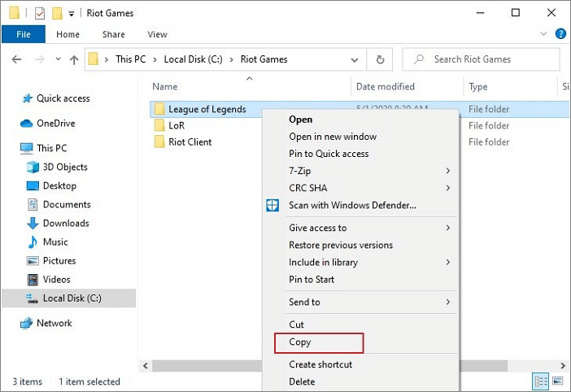Image resolution: width=571 pixels, height=392 pixels.
Task: Open the LoR folder
Action: pos(177,125)
